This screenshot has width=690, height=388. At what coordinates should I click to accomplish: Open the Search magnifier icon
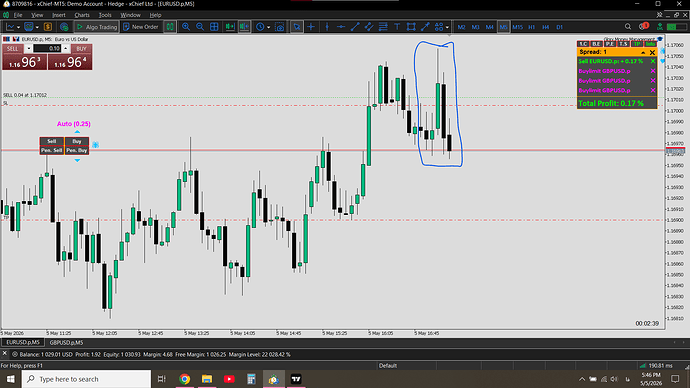628,27
